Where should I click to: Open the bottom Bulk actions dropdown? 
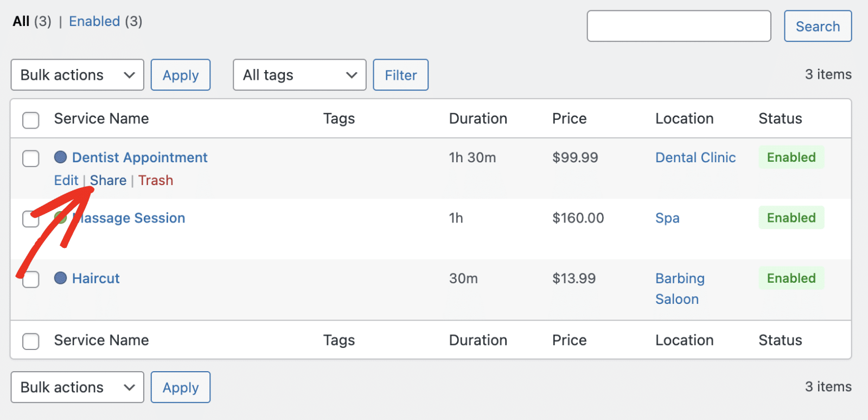[77, 387]
